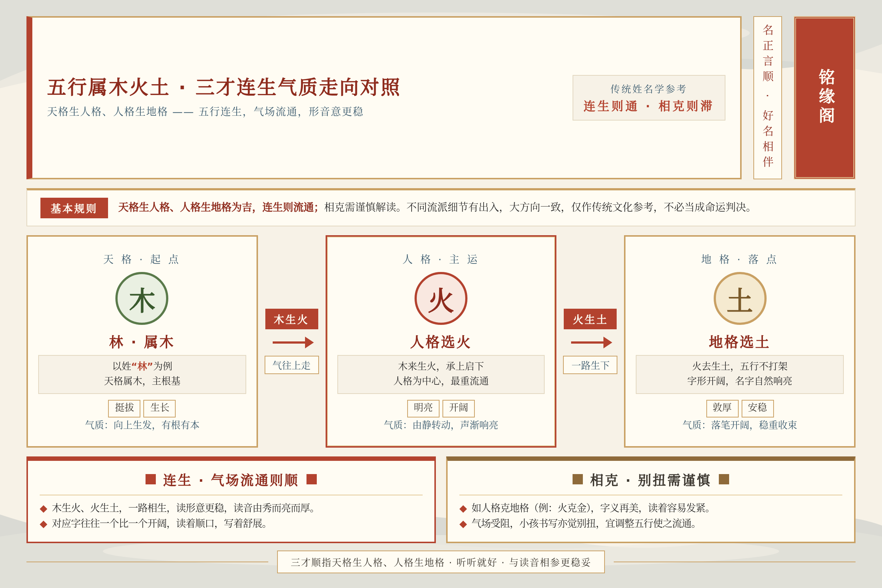Click the diamond bullet before 木生火、火生土
Image resolution: width=882 pixels, height=588 pixels.
click(43, 509)
